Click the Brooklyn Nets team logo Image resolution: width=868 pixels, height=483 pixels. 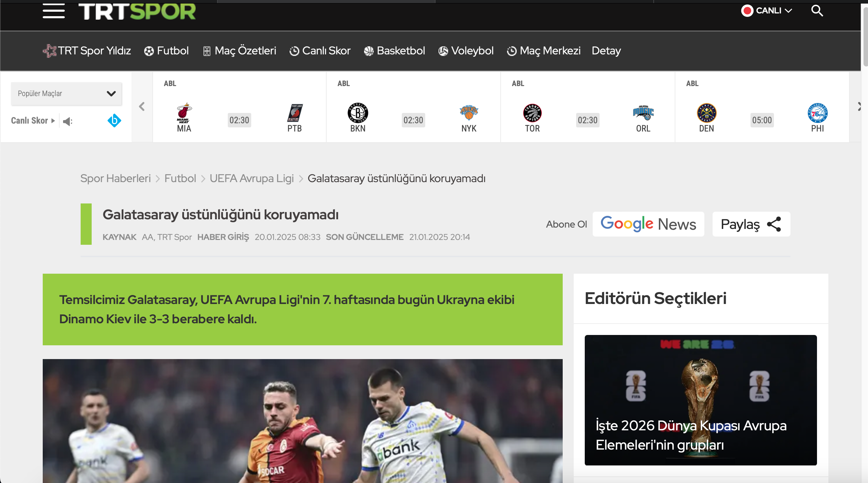point(358,113)
